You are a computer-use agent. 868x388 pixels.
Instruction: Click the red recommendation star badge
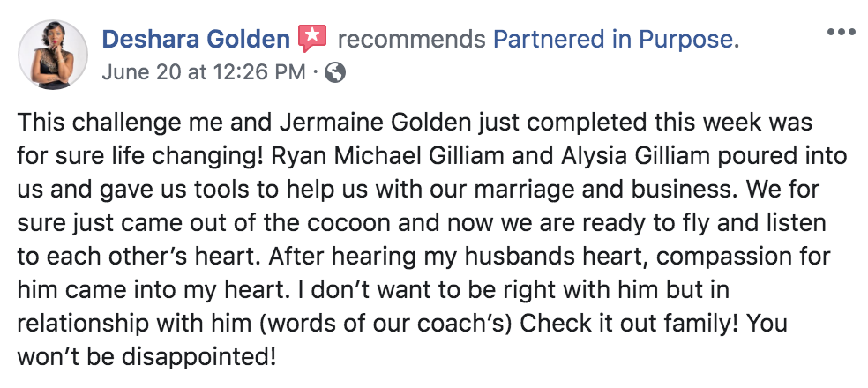(312, 39)
